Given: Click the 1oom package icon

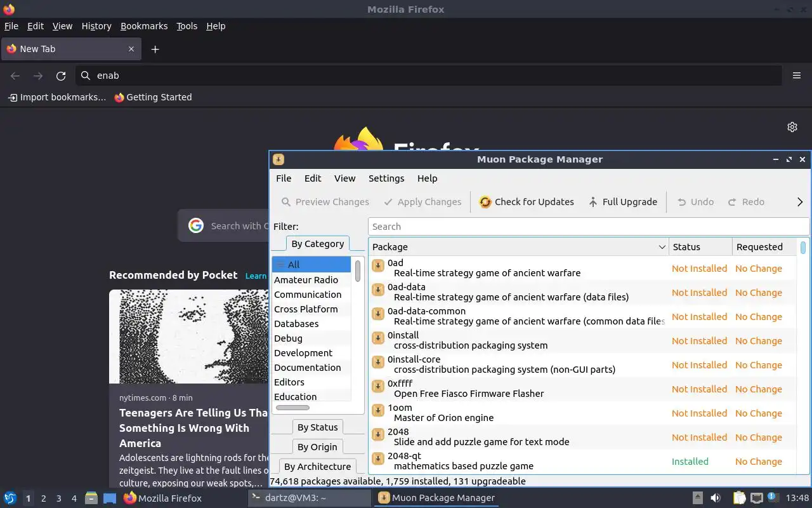Looking at the screenshot, I should click(378, 410).
